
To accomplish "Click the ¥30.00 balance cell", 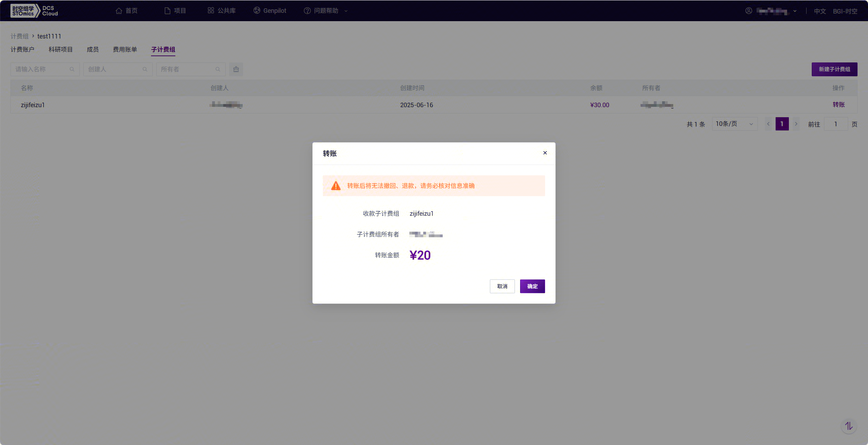I will [600, 105].
